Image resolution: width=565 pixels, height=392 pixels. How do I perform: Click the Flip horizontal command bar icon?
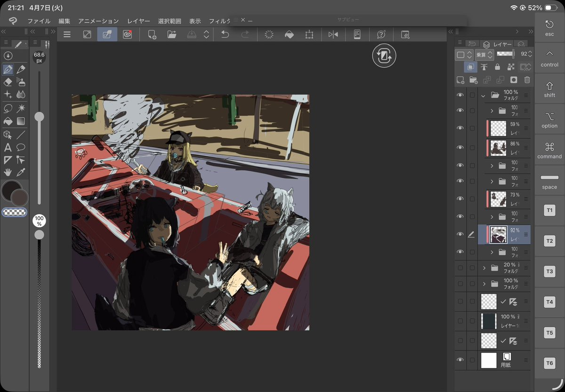coord(333,34)
